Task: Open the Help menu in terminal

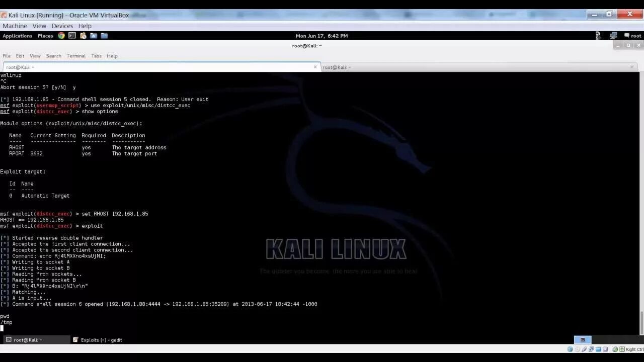Action: click(112, 56)
